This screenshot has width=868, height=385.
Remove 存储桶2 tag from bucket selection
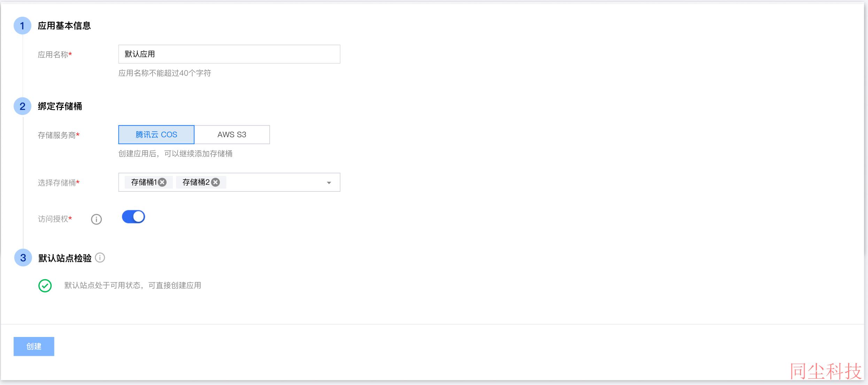[x=216, y=182]
